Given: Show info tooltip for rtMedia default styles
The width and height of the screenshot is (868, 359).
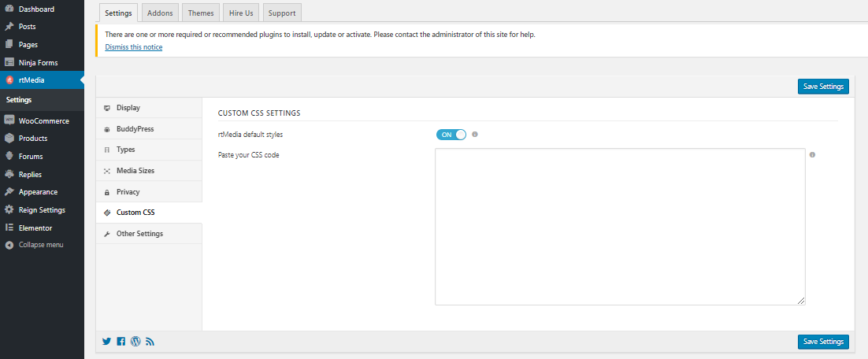Looking at the screenshot, I should pos(475,134).
